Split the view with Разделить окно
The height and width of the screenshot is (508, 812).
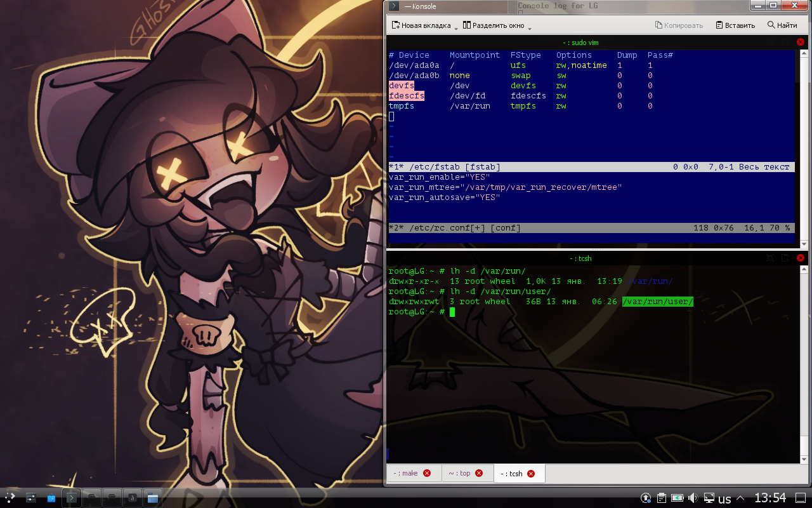[x=494, y=25]
